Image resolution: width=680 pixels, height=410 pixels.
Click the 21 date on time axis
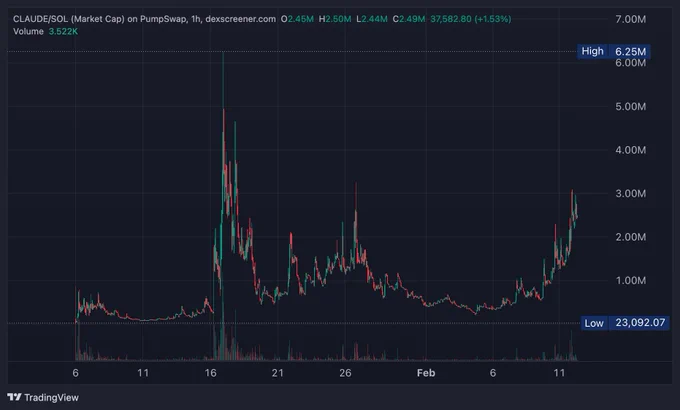coord(278,373)
